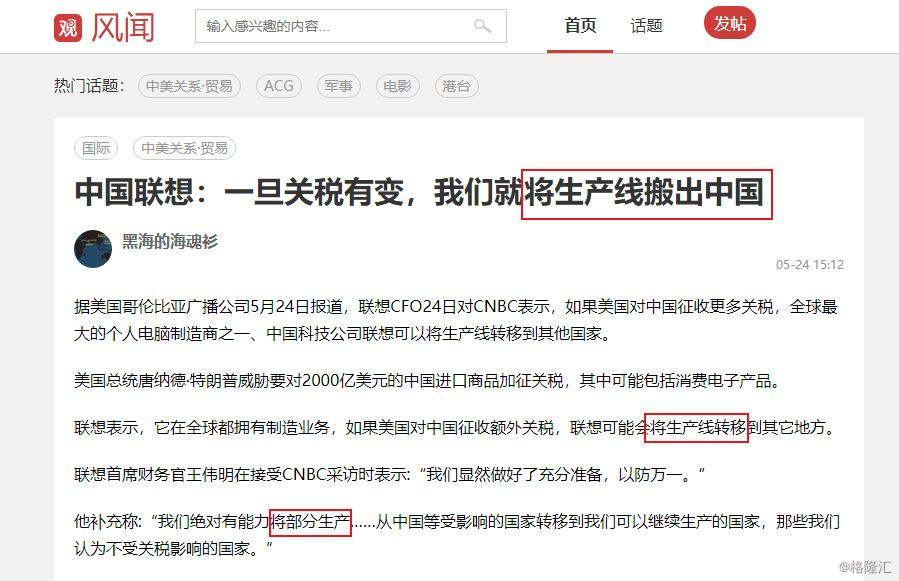Switch to the 首页 tab
Viewport: 899px width, 581px height.
[580, 26]
